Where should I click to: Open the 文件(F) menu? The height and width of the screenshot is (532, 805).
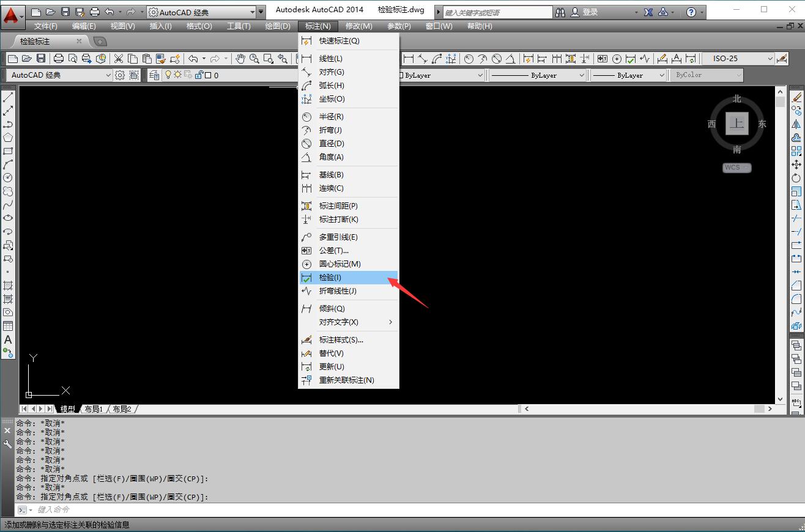click(x=46, y=26)
